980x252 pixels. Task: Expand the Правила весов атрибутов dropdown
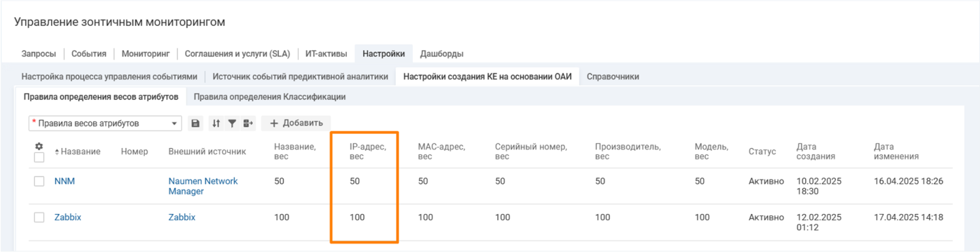tap(175, 124)
